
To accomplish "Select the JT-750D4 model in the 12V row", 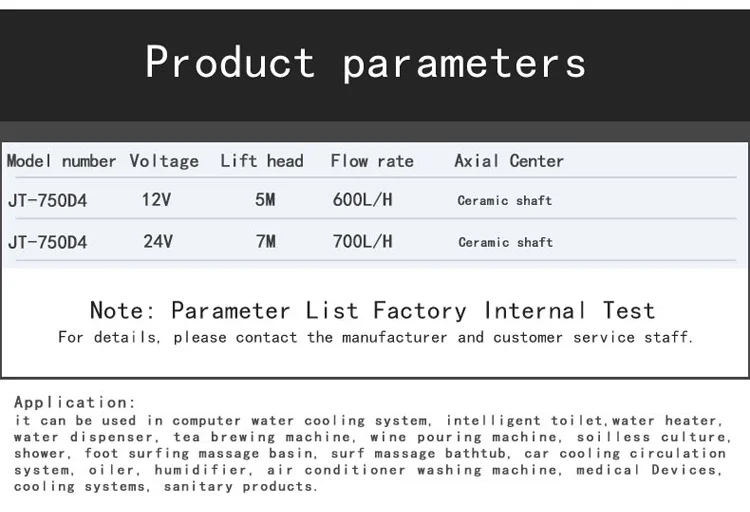I will click(47, 200).
